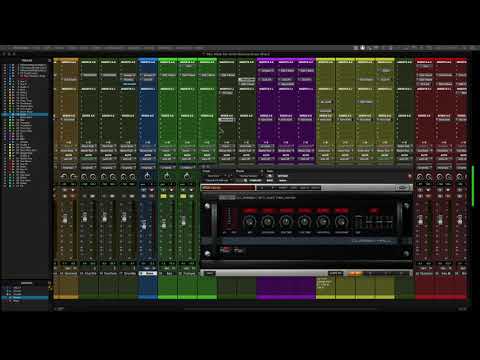Click the volume fader on first green strip
The height and width of the screenshot is (360, 480).
(164, 223)
